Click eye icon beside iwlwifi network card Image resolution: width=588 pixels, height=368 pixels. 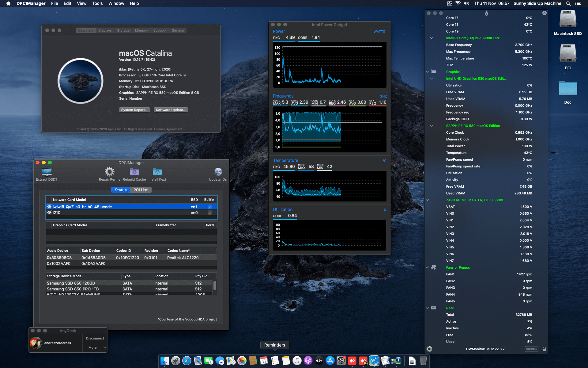pyautogui.click(x=49, y=207)
